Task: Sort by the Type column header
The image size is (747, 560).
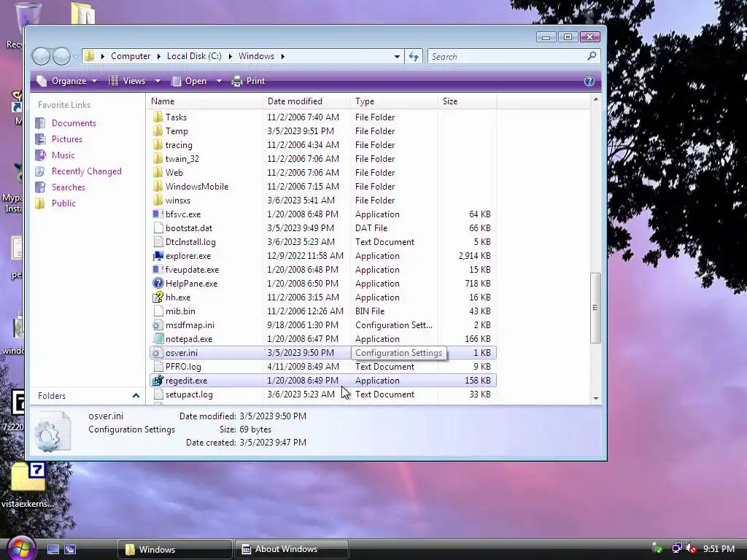Action: [x=394, y=101]
